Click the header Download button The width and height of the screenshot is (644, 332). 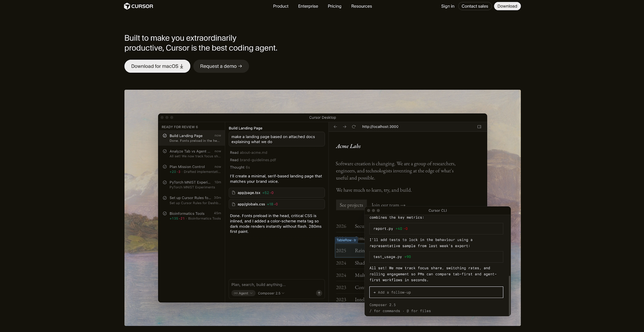(x=507, y=6)
